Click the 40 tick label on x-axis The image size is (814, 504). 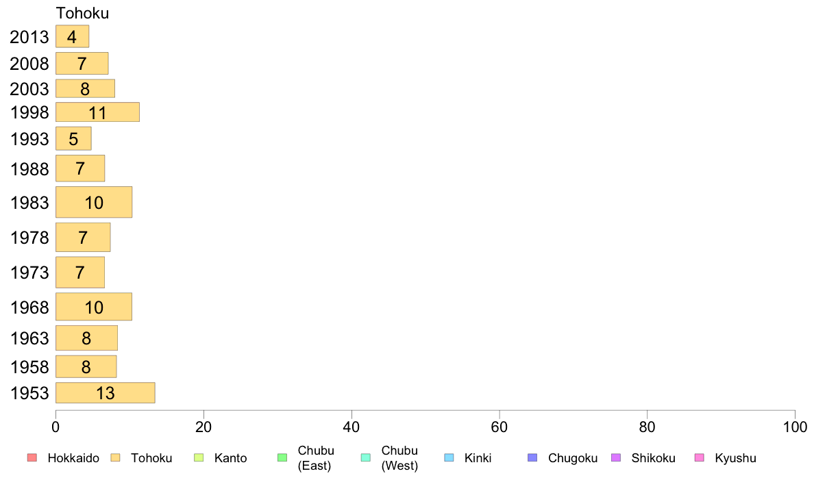pos(351,427)
